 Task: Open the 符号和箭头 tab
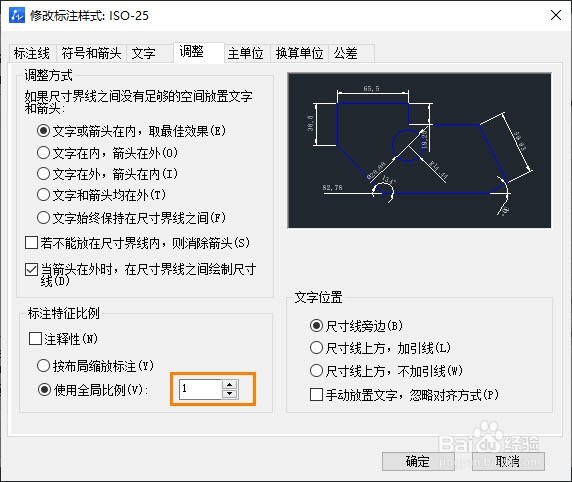[x=91, y=53]
